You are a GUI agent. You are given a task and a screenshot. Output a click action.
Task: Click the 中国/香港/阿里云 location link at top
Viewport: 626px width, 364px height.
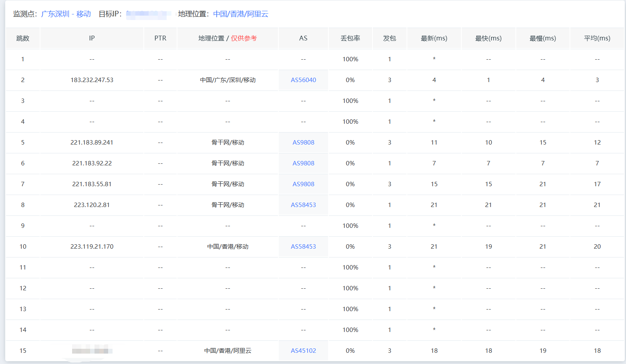(241, 14)
